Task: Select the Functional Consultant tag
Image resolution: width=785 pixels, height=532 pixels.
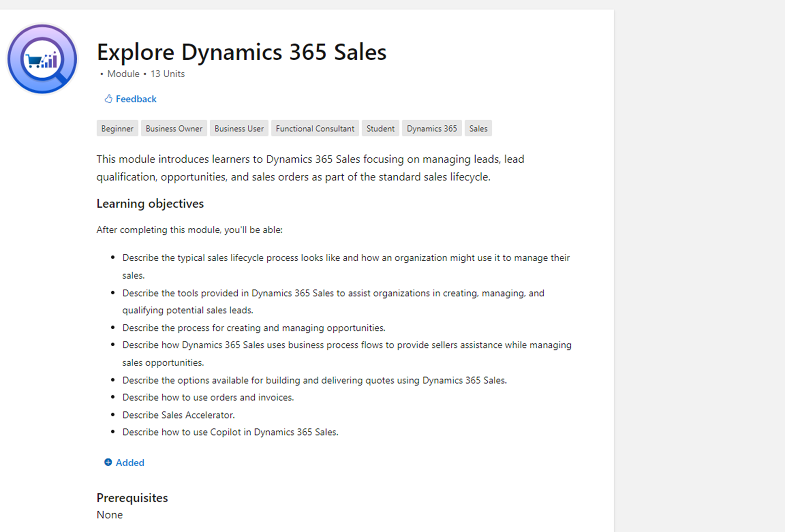Action: [x=315, y=129]
